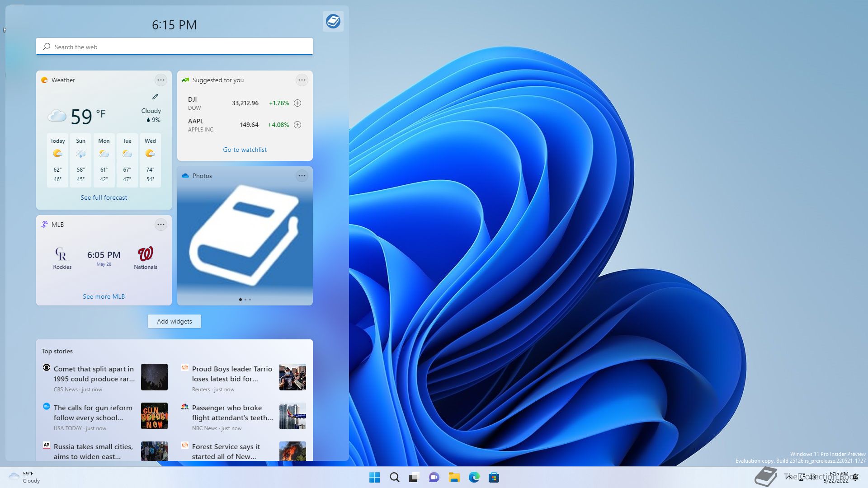Open Weather widget more options menu

pos(160,80)
